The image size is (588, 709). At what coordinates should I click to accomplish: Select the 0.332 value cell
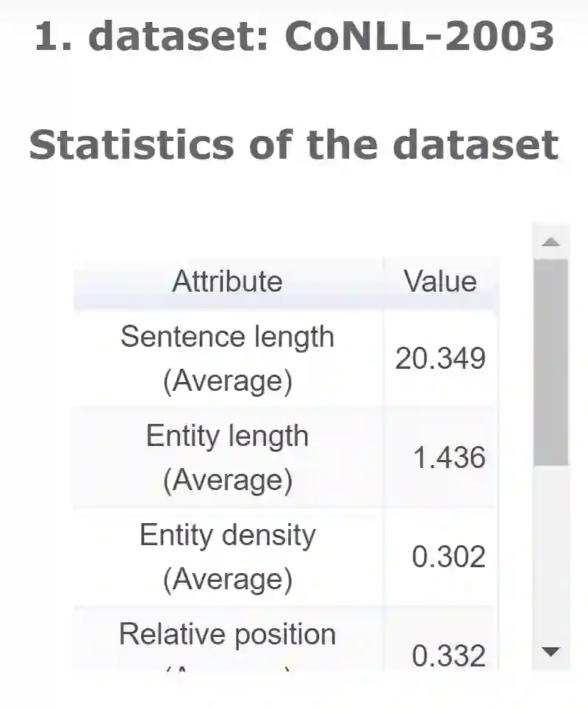point(448,656)
